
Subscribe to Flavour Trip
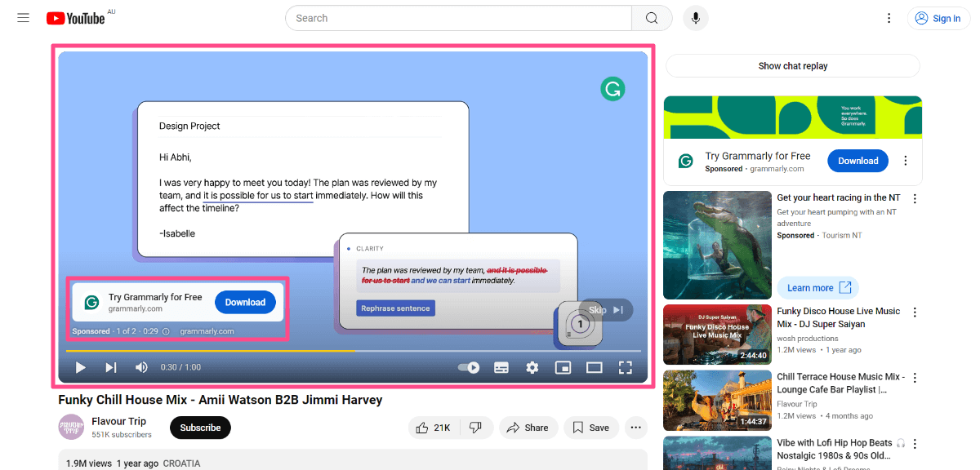pyautogui.click(x=200, y=428)
